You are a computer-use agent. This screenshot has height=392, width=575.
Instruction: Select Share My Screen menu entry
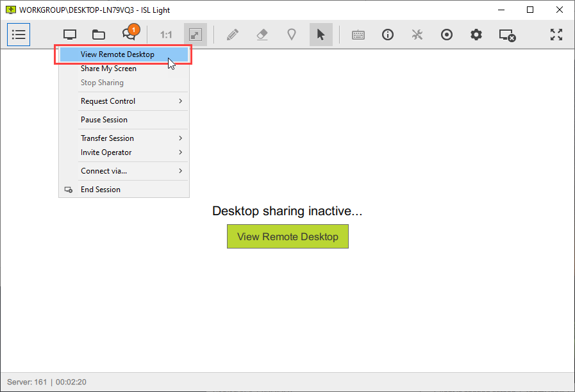pyautogui.click(x=124, y=69)
